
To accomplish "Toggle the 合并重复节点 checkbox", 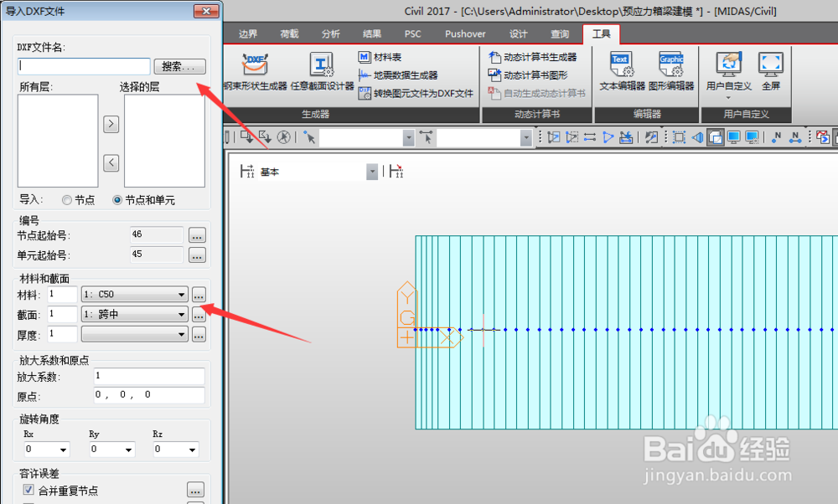I will (28, 490).
